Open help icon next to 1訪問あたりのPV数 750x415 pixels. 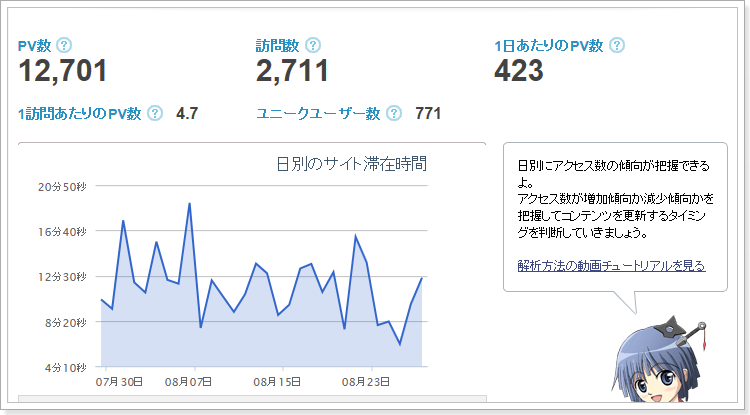click(x=154, y=113)
